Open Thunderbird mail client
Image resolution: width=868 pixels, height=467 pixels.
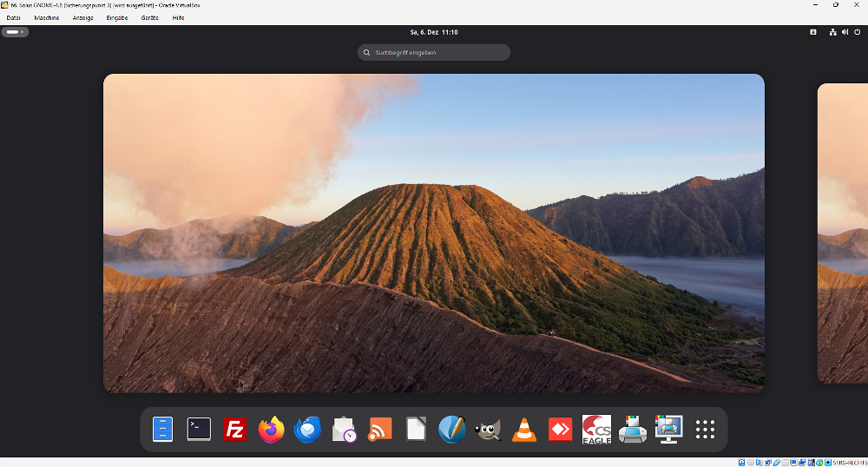(307, 429)
